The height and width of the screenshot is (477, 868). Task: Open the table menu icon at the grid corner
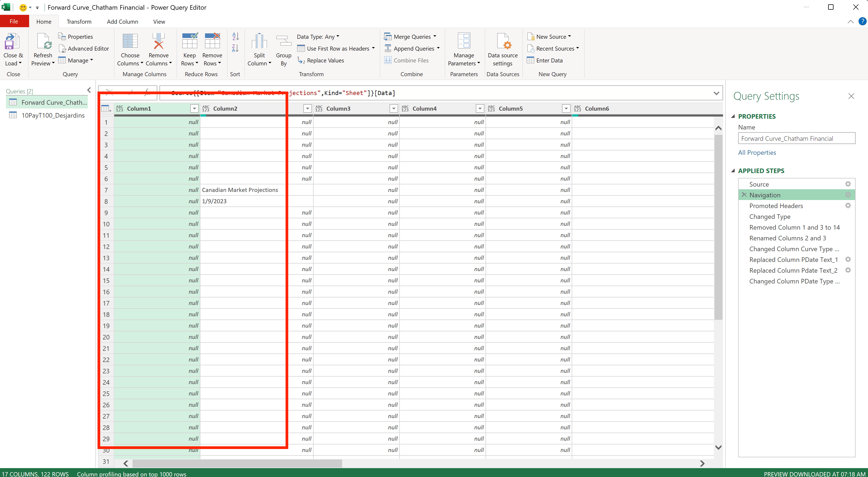tap(106, 108)
